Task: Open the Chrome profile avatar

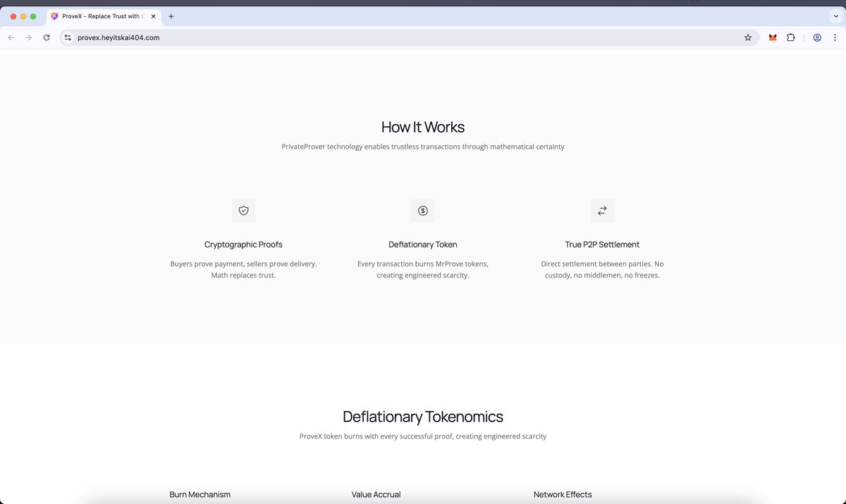Action: click(817, 37)
